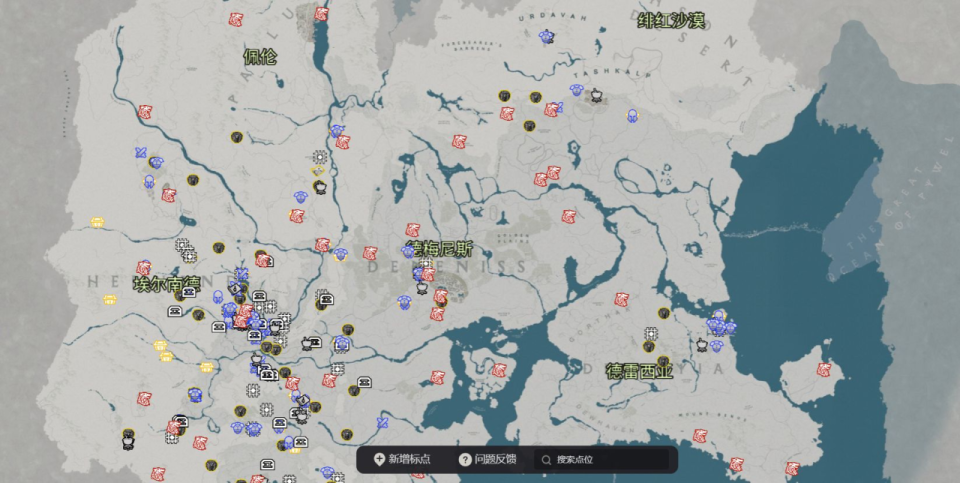Viewport: 960px width, 483px height.
Task: Click the magnifier icon in the search box
Action: click(546, 460)
